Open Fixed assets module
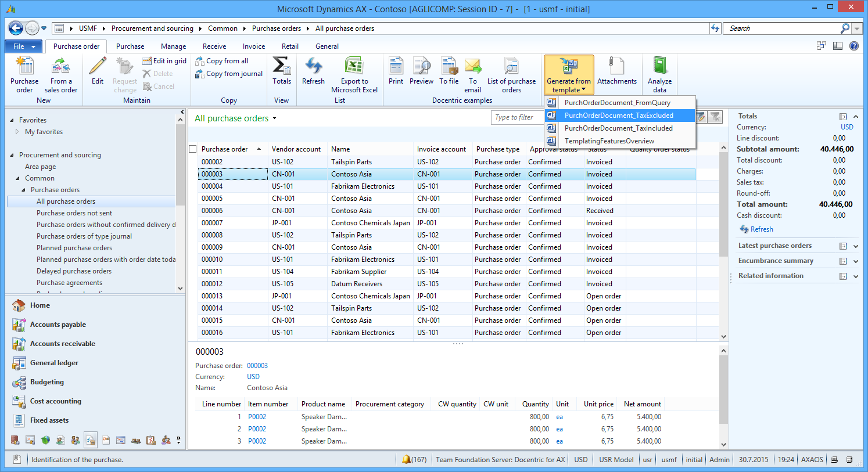Viewport: 868px width, 472px height. pos(49,420)
